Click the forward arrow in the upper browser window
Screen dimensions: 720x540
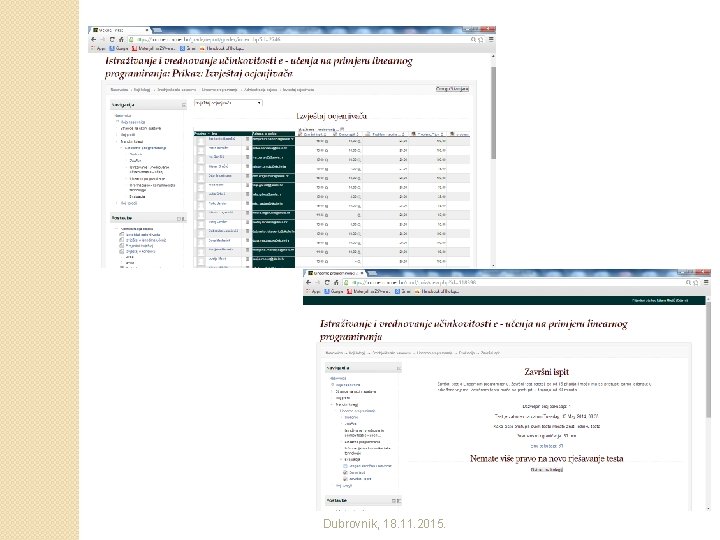tap(102, 39)
